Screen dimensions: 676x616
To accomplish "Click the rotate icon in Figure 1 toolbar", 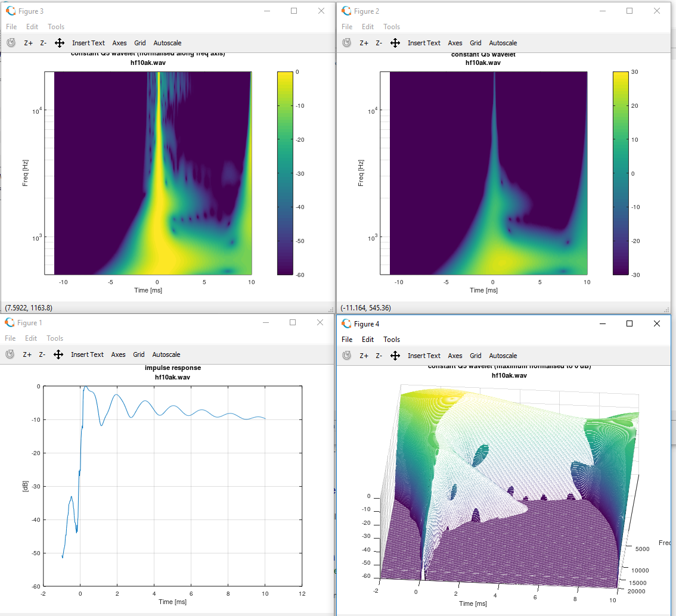I will point(10,354).
